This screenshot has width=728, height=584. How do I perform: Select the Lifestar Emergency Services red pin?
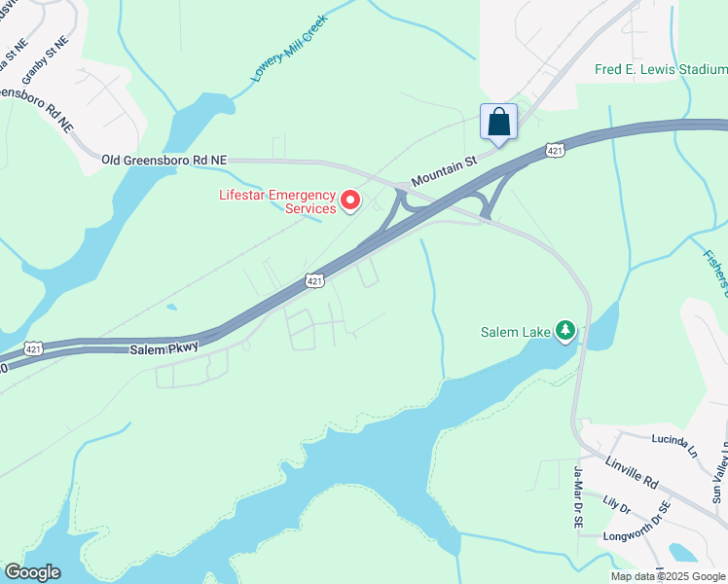point(350,201)
